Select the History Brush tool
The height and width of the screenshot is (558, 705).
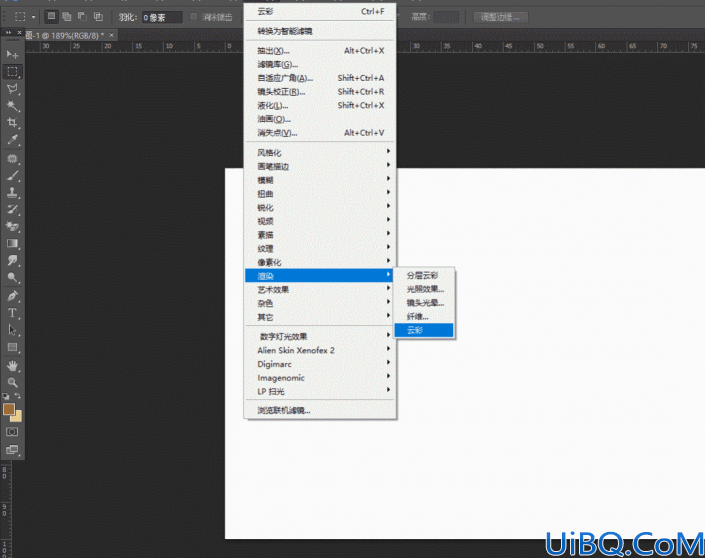click(x=12, y=210)
